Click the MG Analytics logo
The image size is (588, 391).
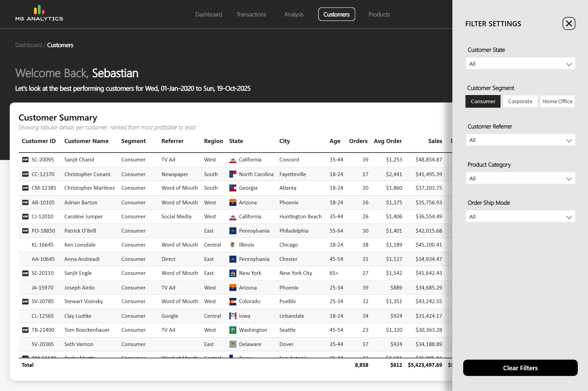pyautogui.click(x=39, y=14)
